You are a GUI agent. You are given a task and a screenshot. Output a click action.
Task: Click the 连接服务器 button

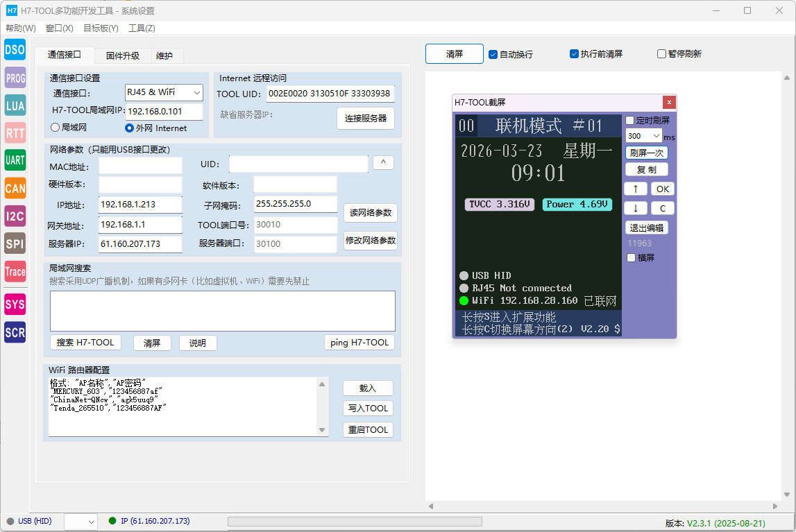[x=366, y=118]
